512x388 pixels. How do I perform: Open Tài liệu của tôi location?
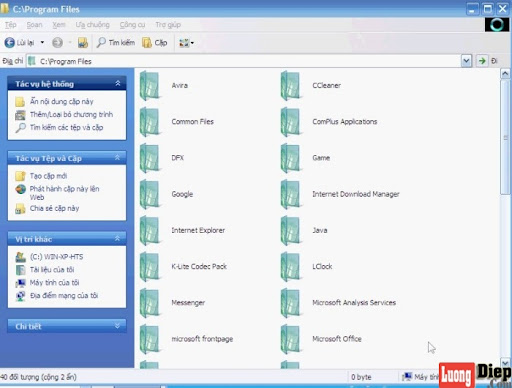[x=52, y=270]
